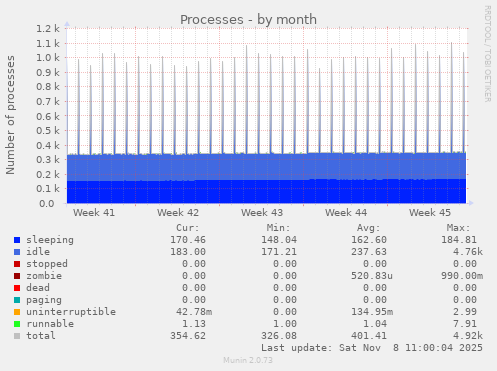Click the 'Number of processes' axis label
Viewport: 497px width, 371px height.
click(x=10, y=115)
